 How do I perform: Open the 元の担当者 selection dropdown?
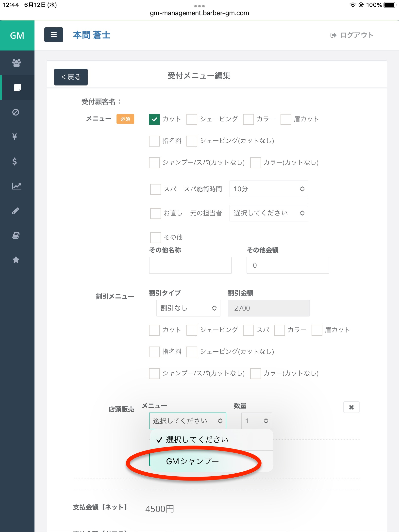click(x=269, y=213)
